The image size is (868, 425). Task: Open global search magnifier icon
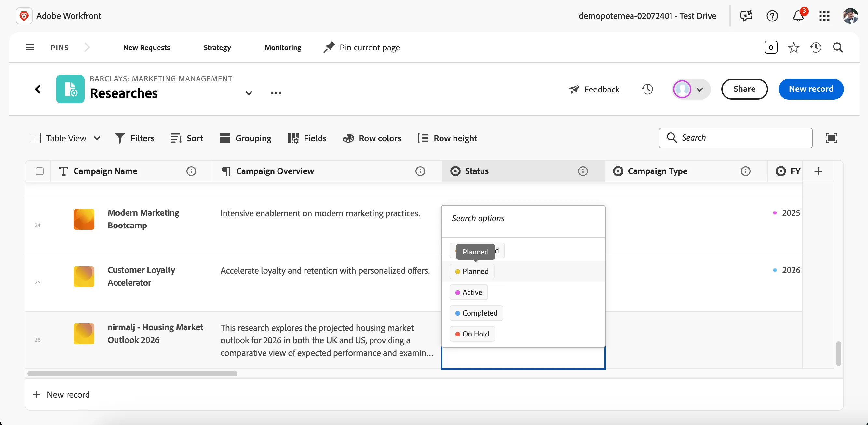click(x=838, y=48)
